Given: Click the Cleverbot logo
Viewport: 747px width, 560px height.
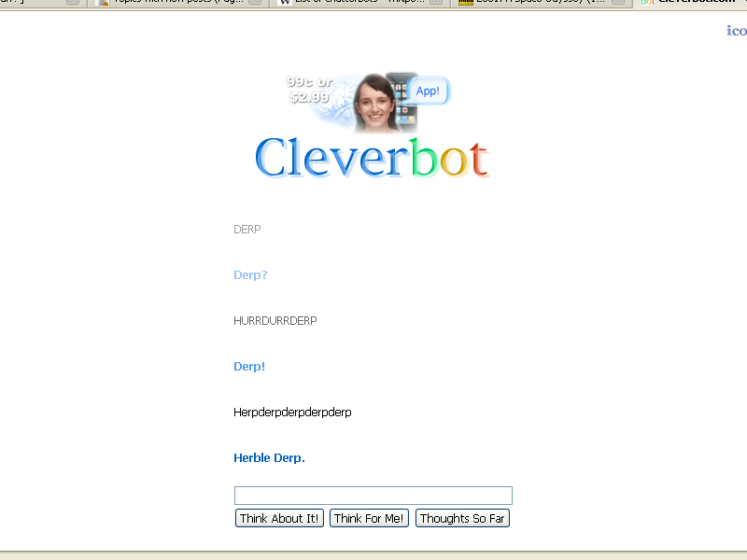Looking at the screenshot, I should (x=372, y=158).
